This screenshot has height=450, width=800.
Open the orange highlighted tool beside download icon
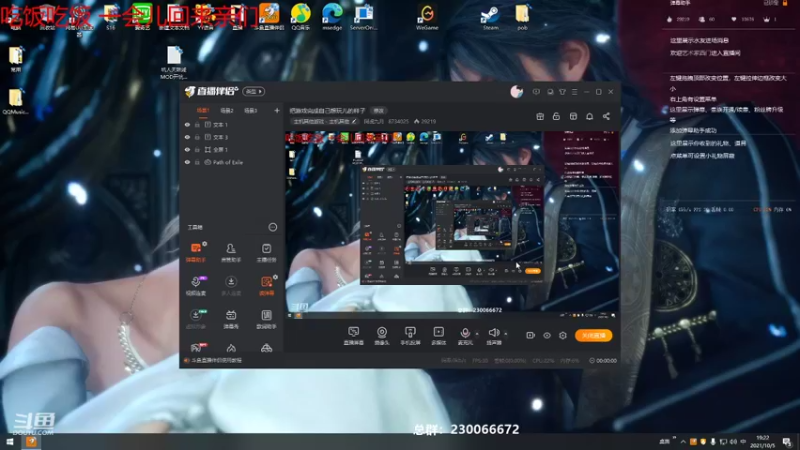[266, 286]
